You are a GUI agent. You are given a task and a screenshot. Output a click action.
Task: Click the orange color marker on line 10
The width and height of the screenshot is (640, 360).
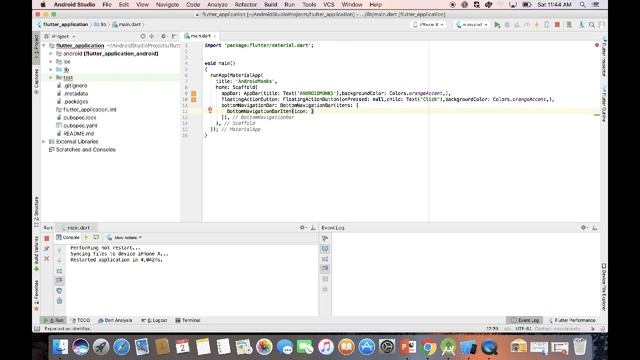[193, 100]
